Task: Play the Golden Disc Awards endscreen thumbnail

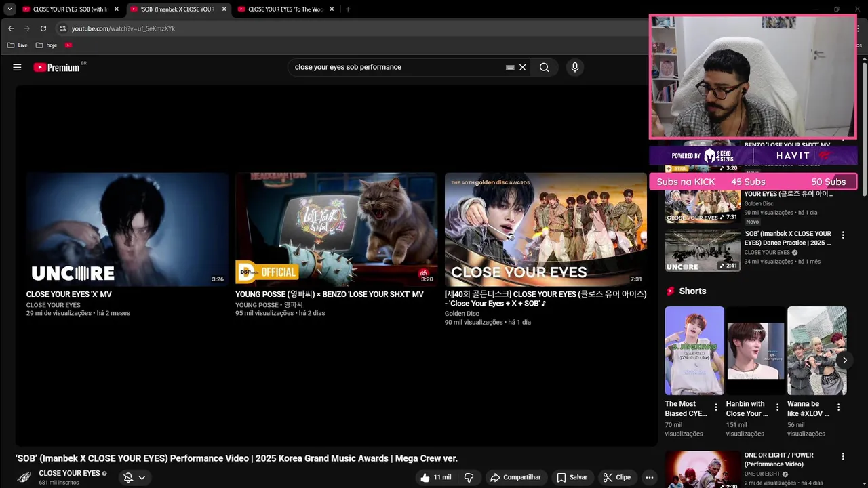Action: pos(546,229)
